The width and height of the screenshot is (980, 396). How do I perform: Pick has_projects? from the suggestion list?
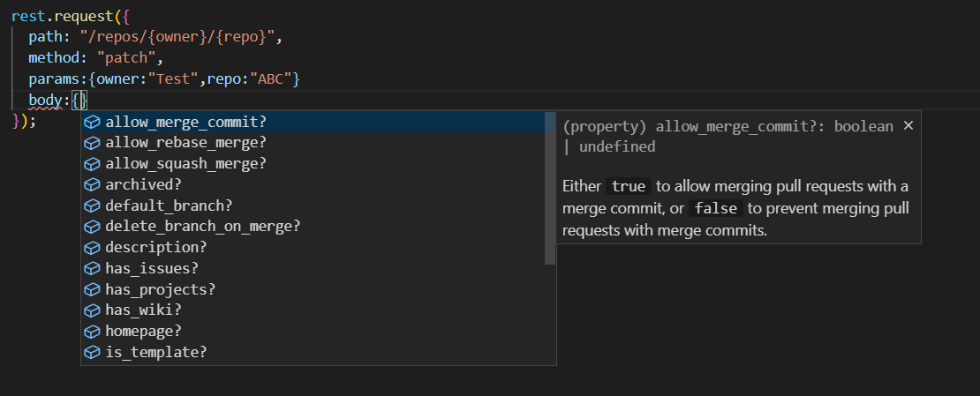point(313,289)
